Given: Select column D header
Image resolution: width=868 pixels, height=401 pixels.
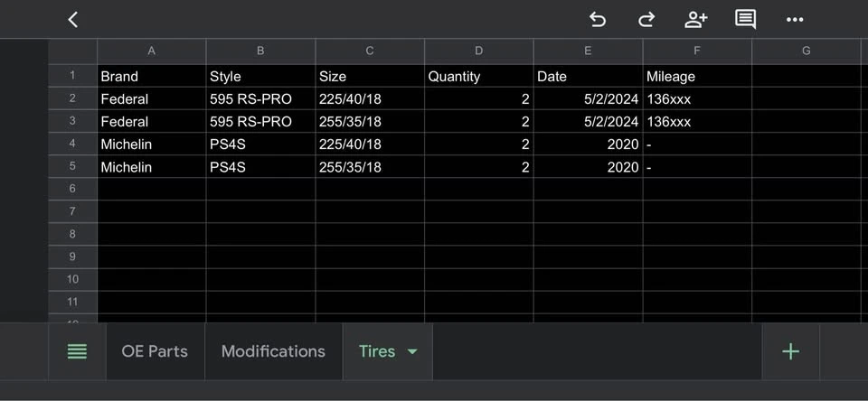Looking at the screenshot, I should click(x=478, y=51).
